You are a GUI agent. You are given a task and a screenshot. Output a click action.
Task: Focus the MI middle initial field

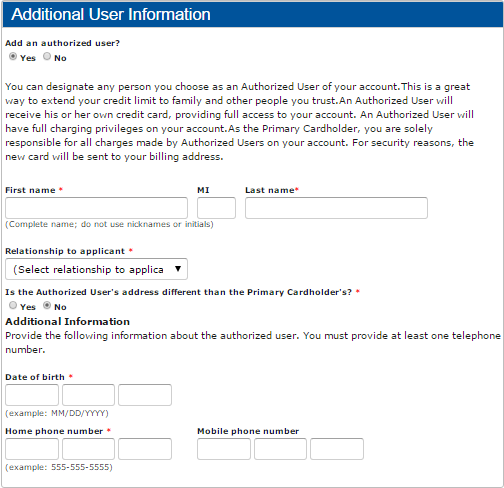(216, 208)
